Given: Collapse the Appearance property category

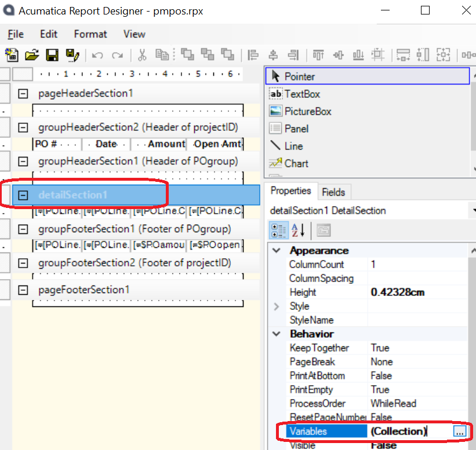Looking at the screenshot, I should point(276,250).
